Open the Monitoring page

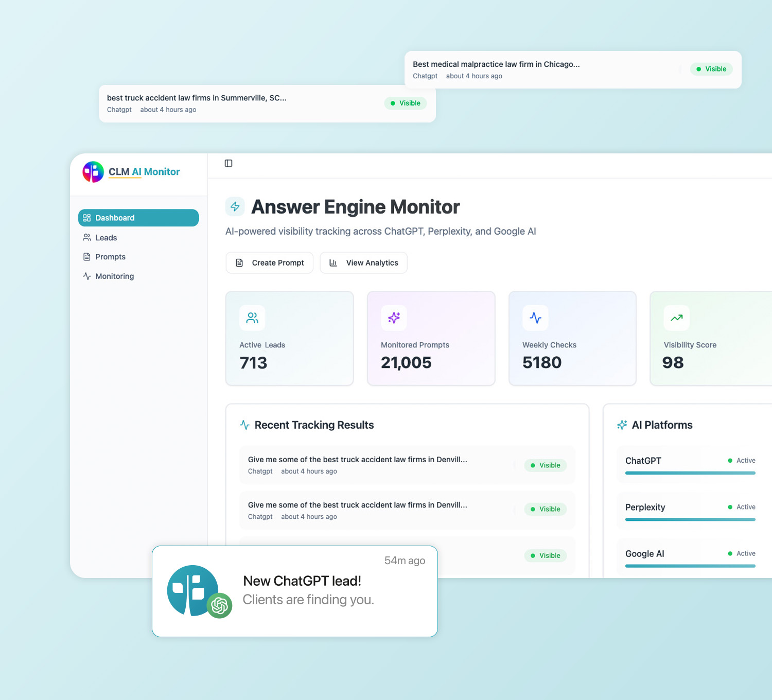pyautogui.click(x=138, y=276)
